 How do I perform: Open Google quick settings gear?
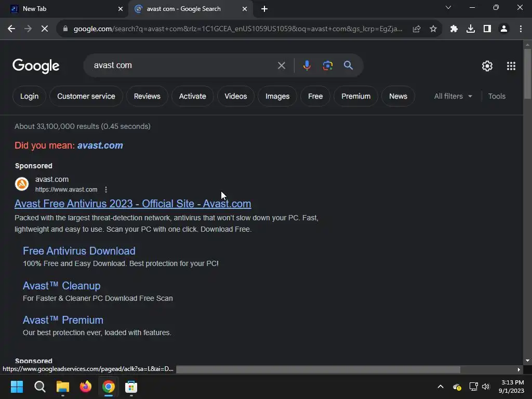[x=487, y=66]
